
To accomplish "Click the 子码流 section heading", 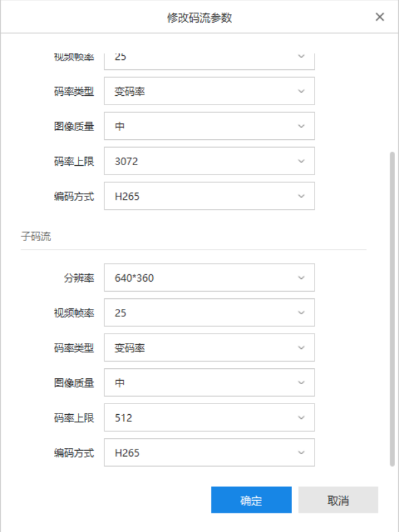I will [x=35, y=236].
